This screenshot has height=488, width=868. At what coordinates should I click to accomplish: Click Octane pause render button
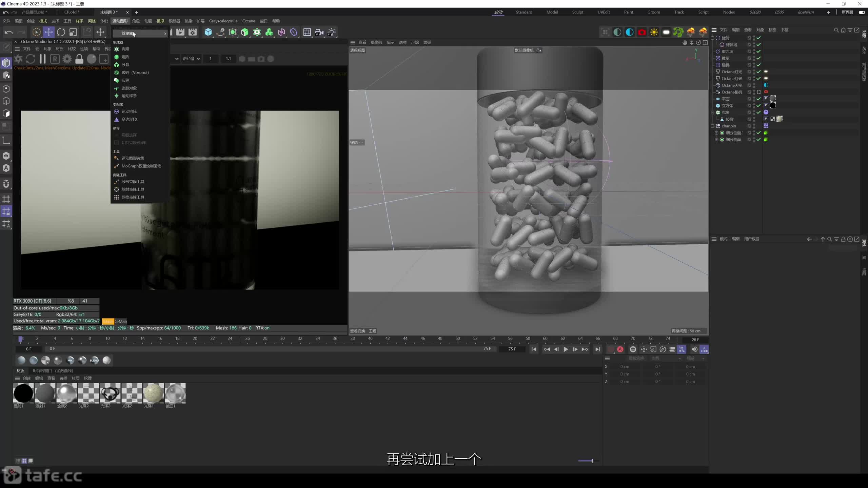pos(43,59)
